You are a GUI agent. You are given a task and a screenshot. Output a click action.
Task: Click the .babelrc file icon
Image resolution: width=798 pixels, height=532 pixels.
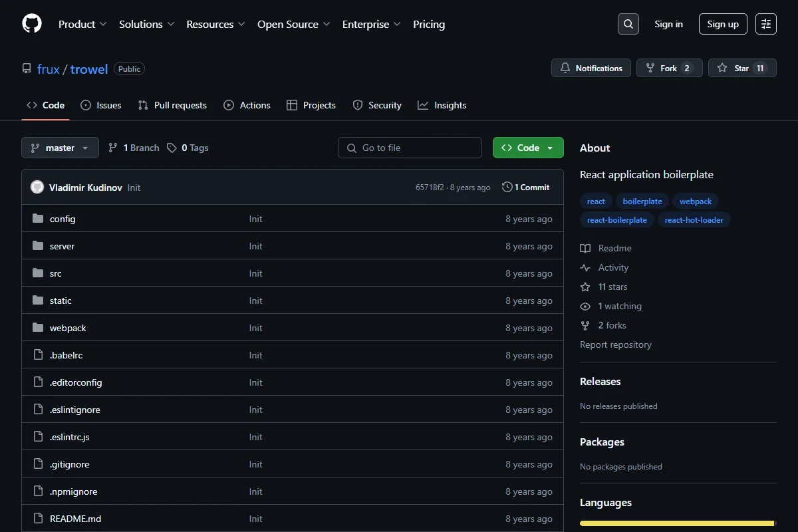38,355
